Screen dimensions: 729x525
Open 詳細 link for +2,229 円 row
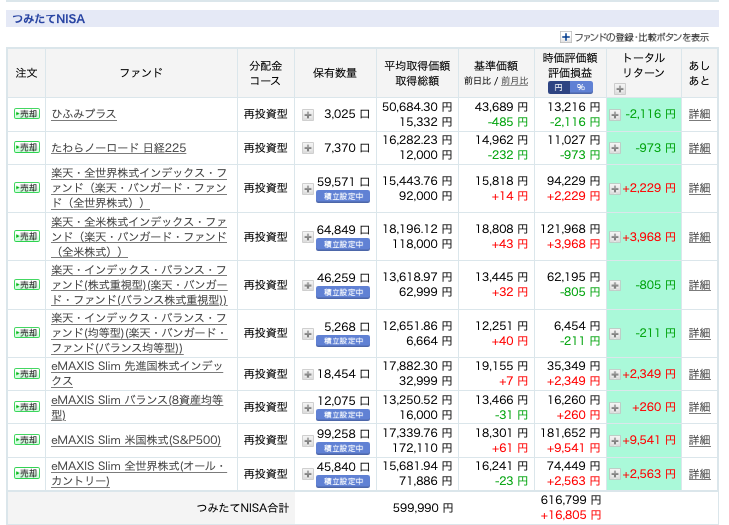pos(699,188)
